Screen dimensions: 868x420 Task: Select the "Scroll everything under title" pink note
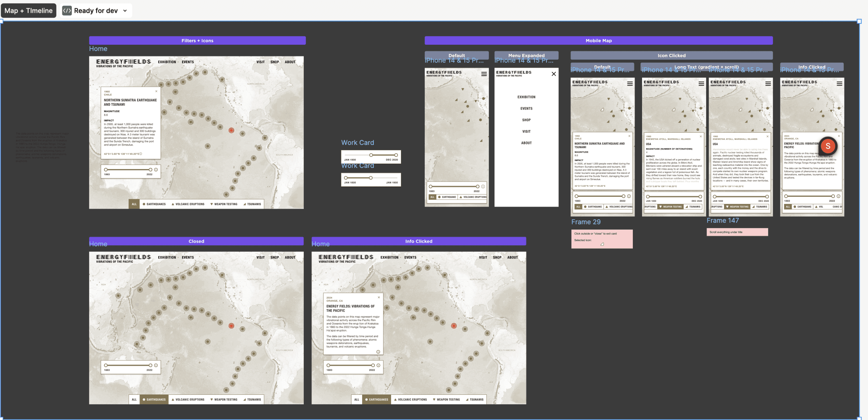coord(737,232)
